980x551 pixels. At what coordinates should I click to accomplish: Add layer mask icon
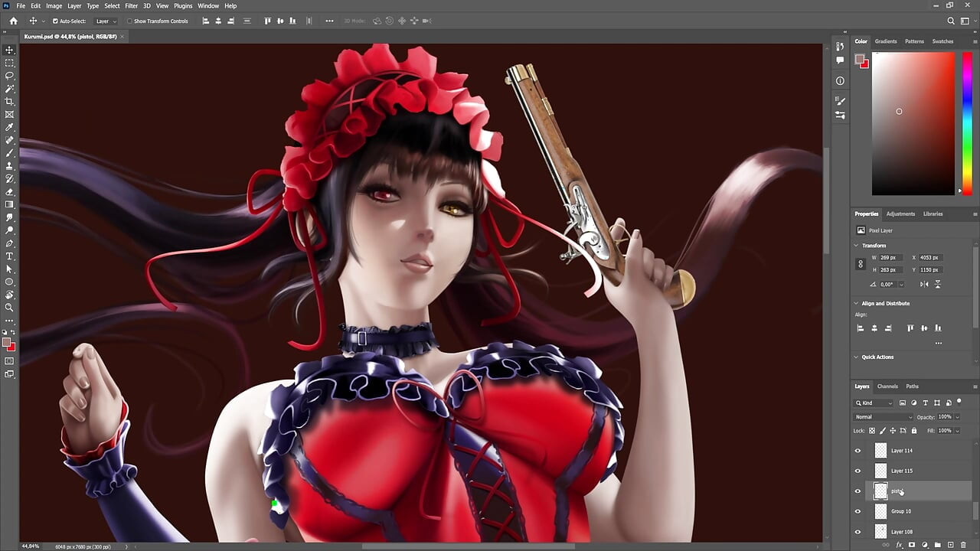(x=912, y=545)
